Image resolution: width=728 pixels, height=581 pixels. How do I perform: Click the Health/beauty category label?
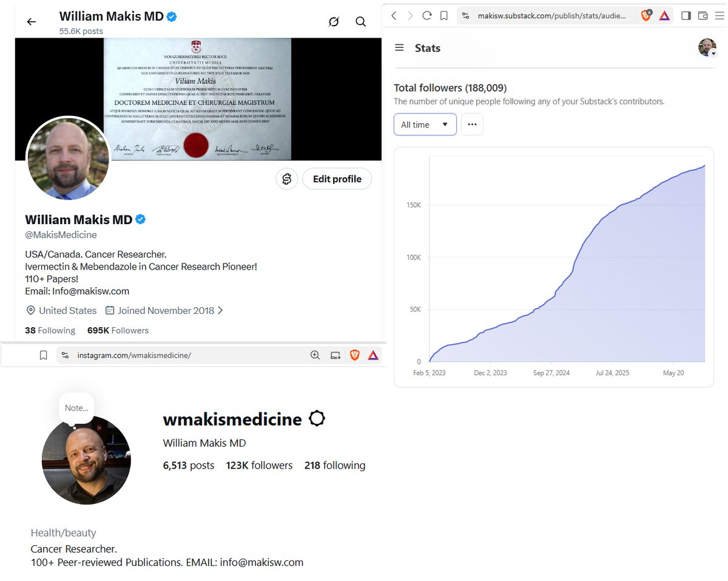click(x=64, y=533)
